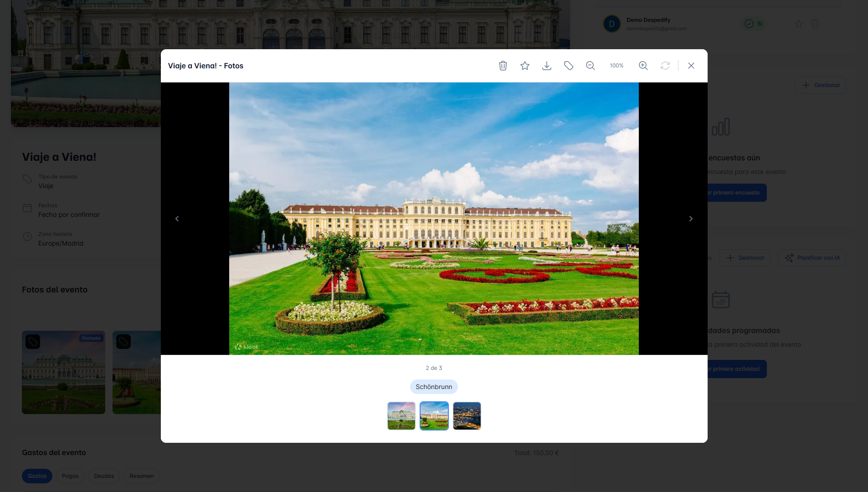Select the night cityscape thumbnail

coord(467,415)
